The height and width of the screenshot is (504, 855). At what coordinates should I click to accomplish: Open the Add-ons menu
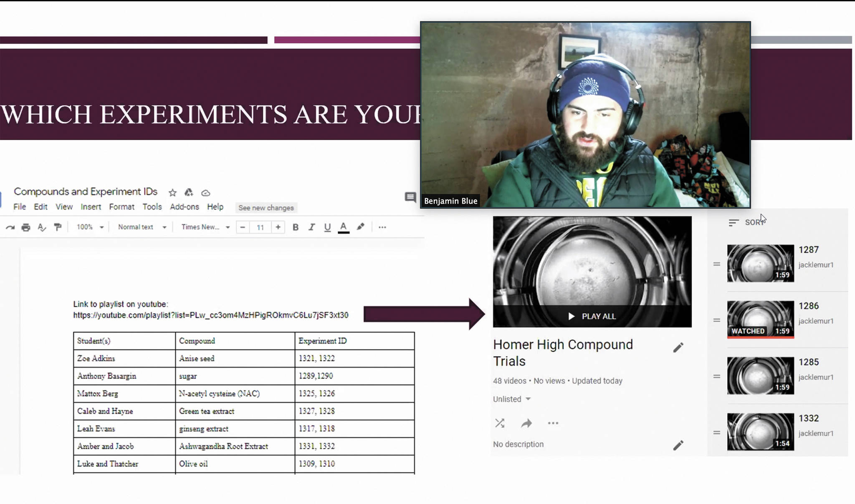[184, 207]
